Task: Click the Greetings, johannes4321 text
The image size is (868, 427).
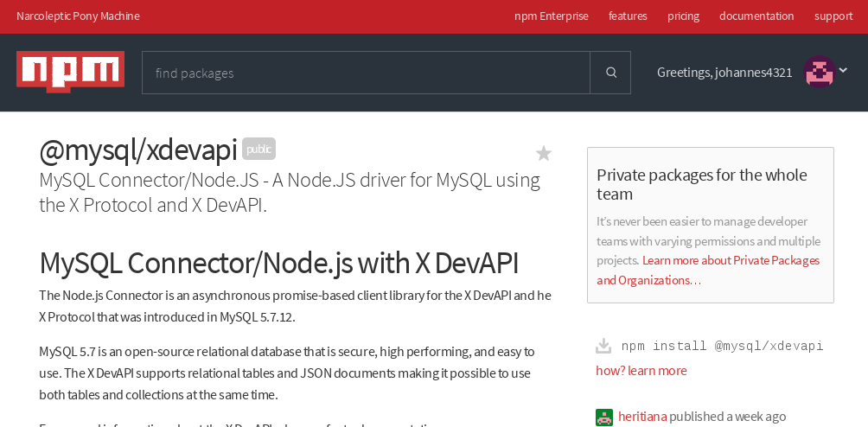Action: click(724, 73)
